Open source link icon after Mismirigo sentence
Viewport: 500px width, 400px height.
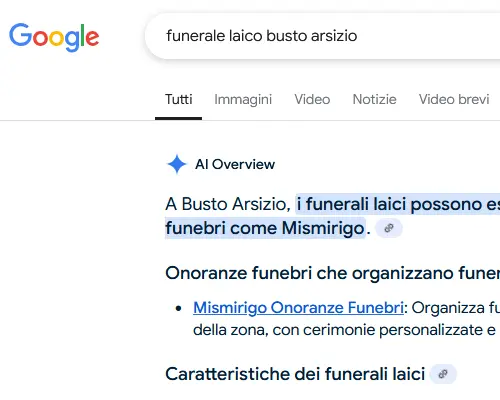click(x=389, y=228)
